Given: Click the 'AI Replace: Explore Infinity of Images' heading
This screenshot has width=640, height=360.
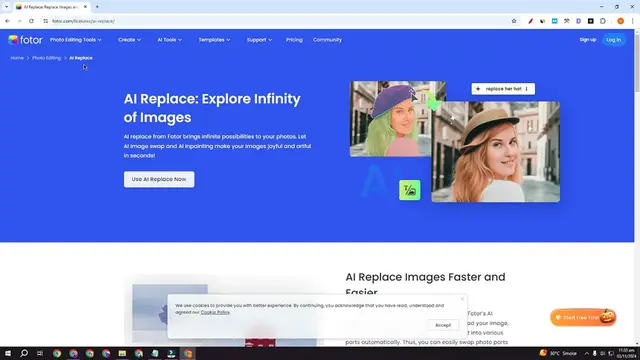Looking at the screenshot, I should click(x=212, y=108).
